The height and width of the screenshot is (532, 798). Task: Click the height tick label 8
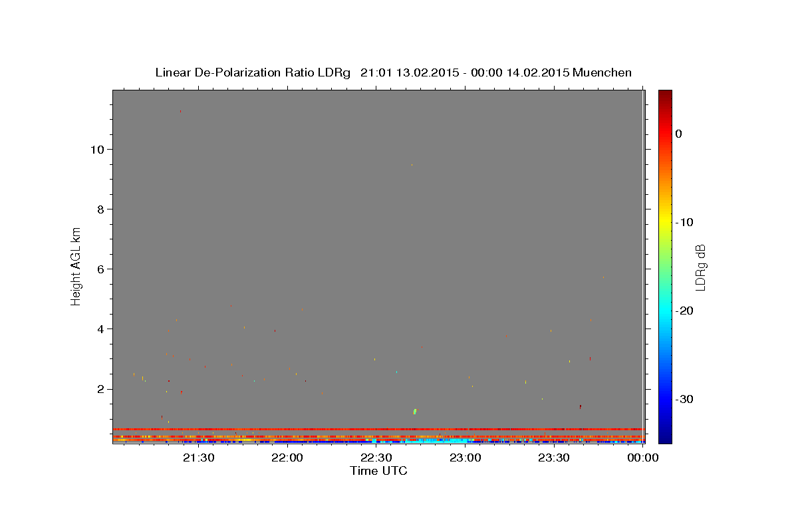(99, 209)
